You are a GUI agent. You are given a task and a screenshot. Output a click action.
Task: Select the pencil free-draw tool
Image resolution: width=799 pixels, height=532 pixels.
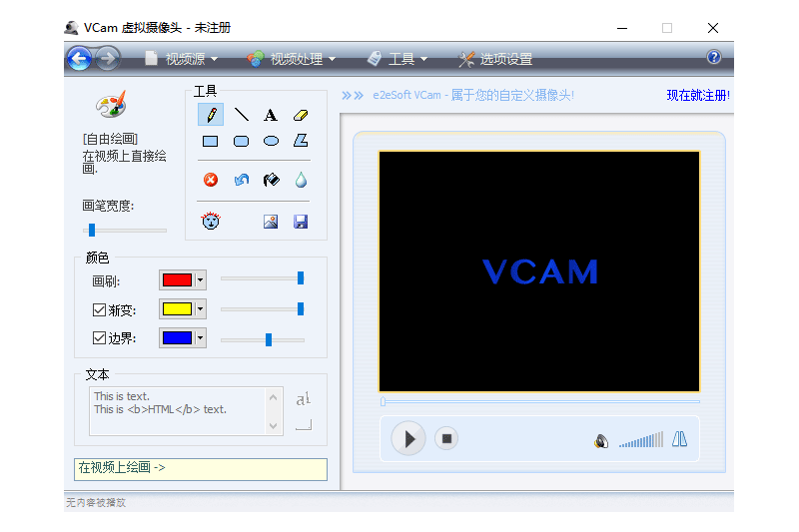[211, 115]
